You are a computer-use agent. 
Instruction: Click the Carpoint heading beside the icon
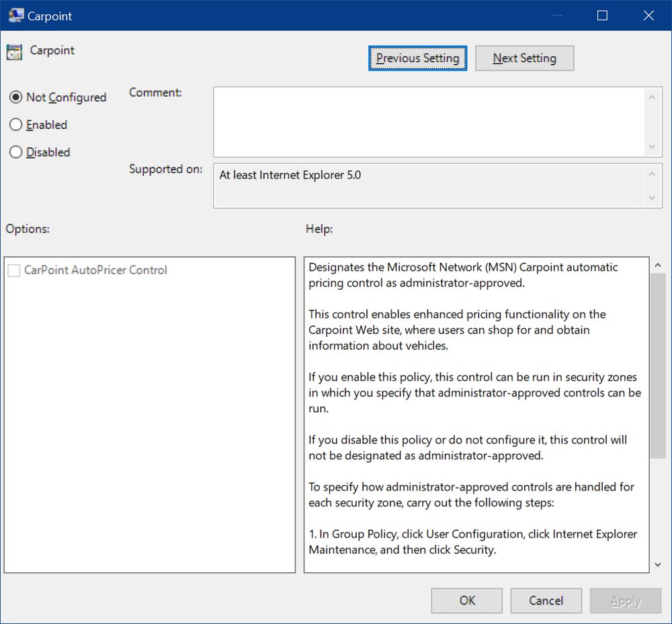(52, 50)
